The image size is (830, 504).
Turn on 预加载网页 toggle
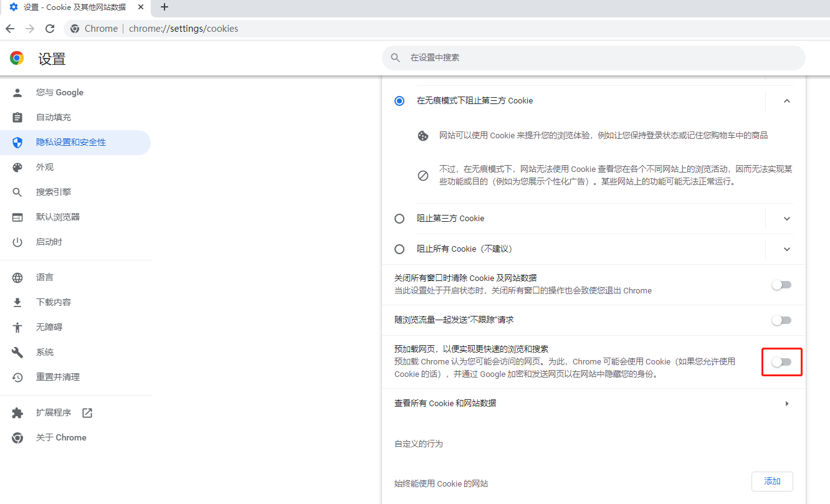point(781,362)
